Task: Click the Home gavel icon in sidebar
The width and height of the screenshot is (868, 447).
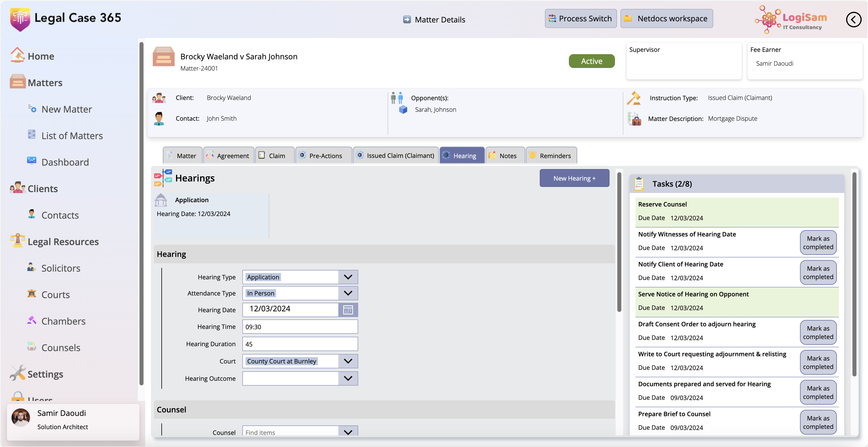Action: coord(18,55)
